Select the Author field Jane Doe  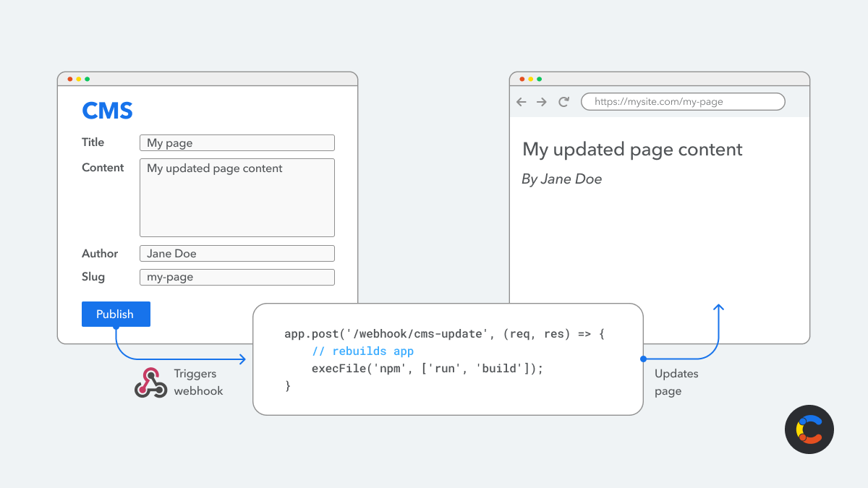pos(237,253)
